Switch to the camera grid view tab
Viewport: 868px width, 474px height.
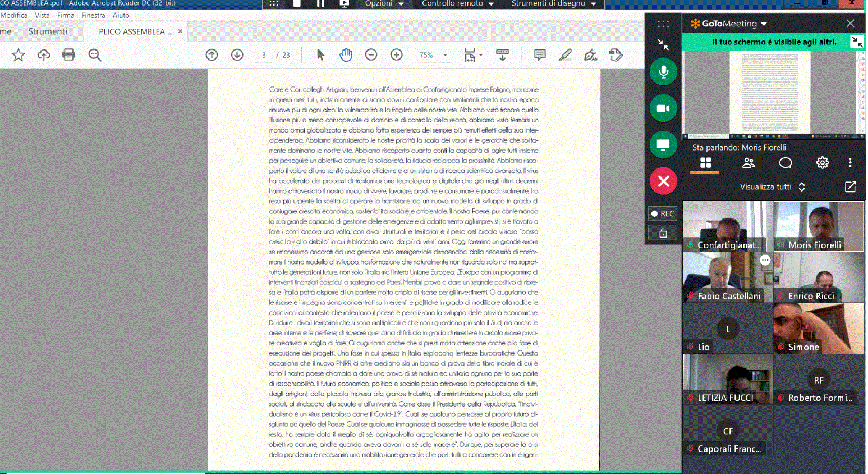point(705,163)
